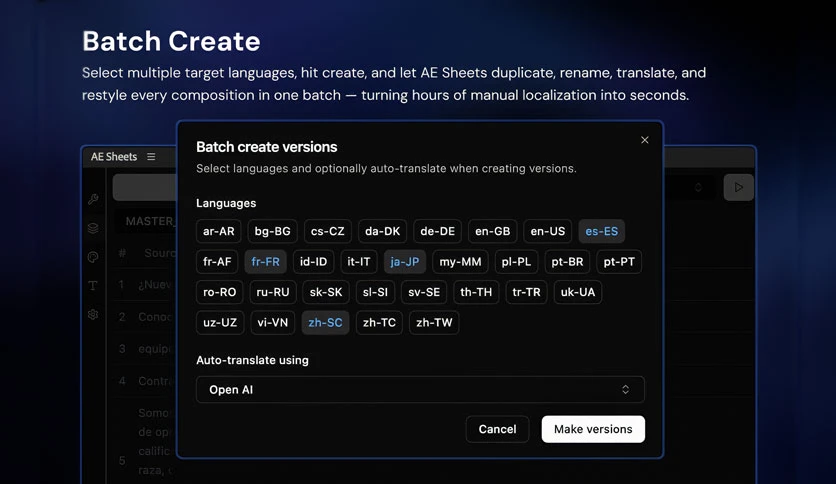Select the ru-RU language chip

273,292
